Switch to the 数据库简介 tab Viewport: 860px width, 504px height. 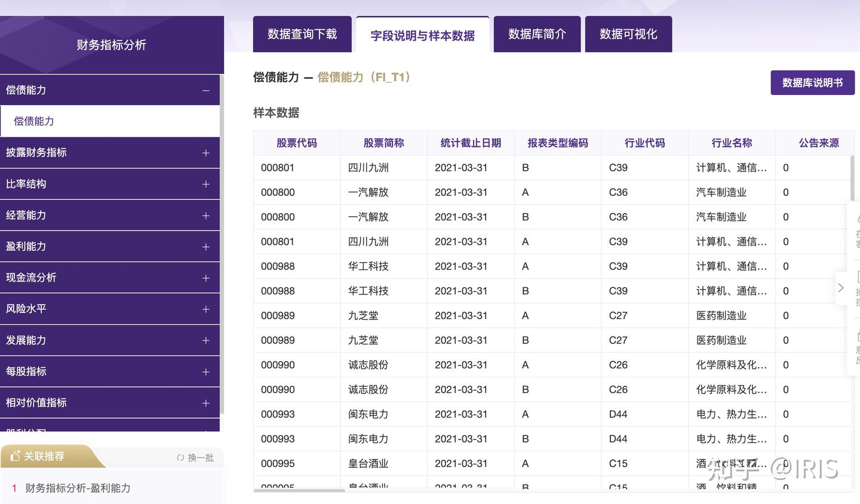(537, 34)
